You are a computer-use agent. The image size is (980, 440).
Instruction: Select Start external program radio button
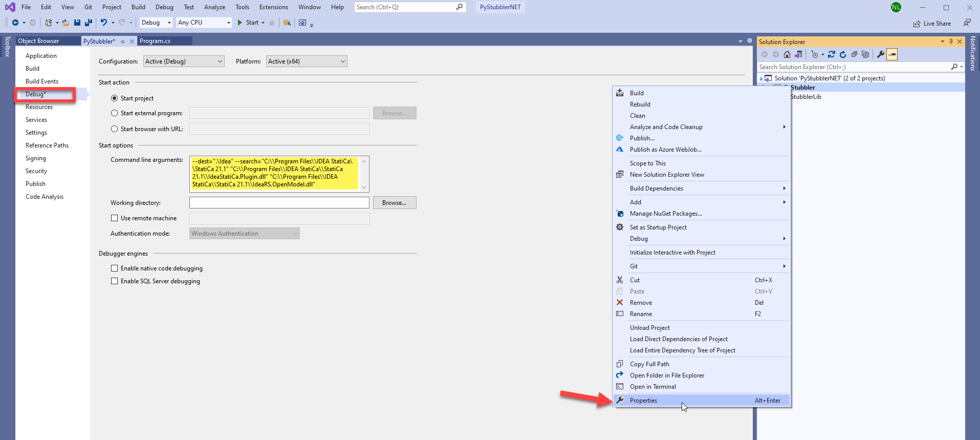click(115, 113)
